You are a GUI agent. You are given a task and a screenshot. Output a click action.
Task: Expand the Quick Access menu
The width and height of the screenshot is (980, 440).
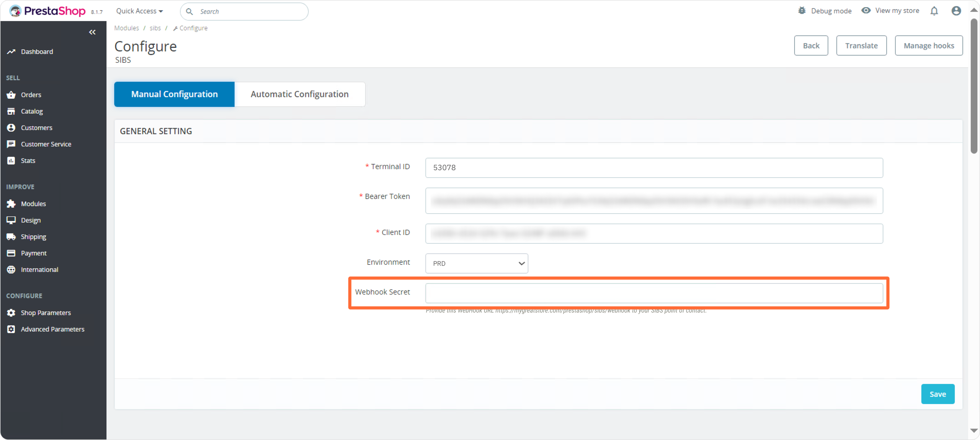(139, 11)
